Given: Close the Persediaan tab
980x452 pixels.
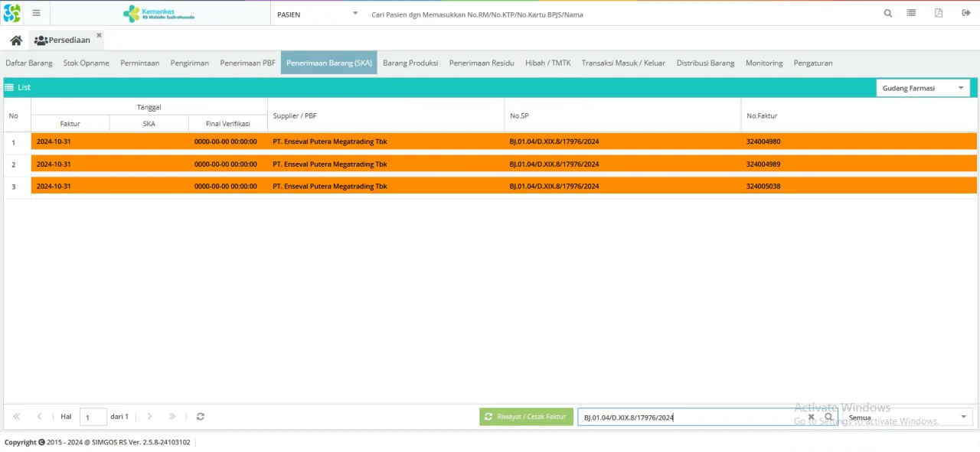Looking at the screenshot, I should click(99, 35).
